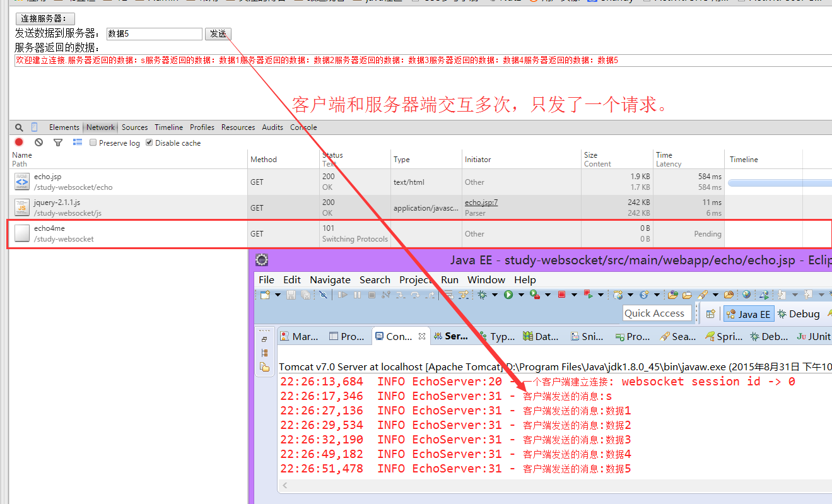Open Eclipse Edit menu

pyautogui.click(x=292, y=279)
